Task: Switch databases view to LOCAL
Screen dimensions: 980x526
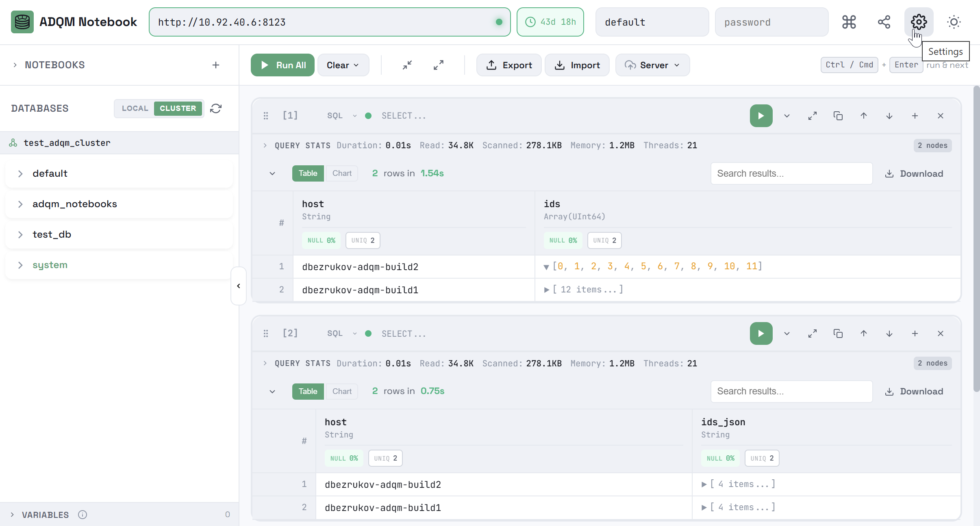Action: [135, 108]
